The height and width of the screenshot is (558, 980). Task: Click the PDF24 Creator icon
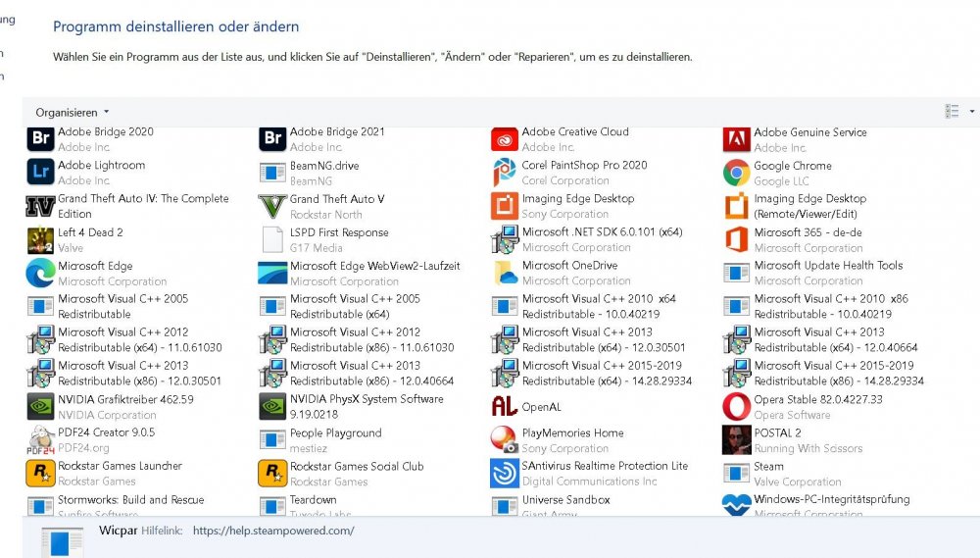[40, 439]
